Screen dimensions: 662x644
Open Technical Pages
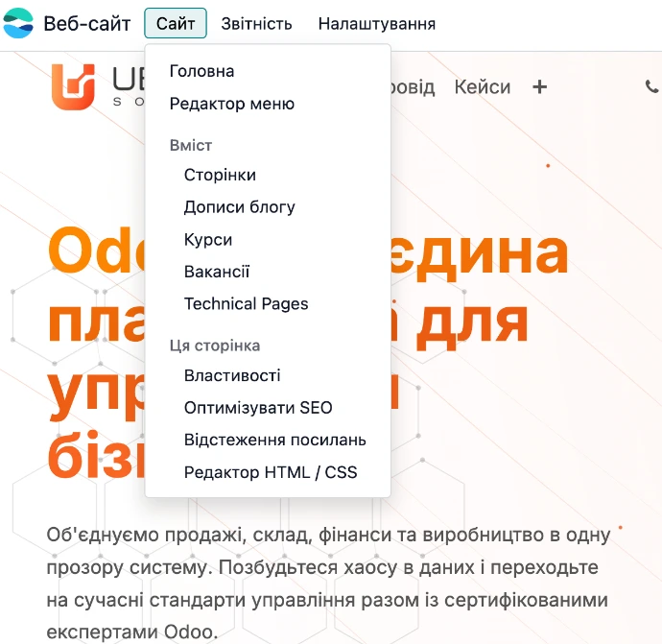tap(268, 303)
